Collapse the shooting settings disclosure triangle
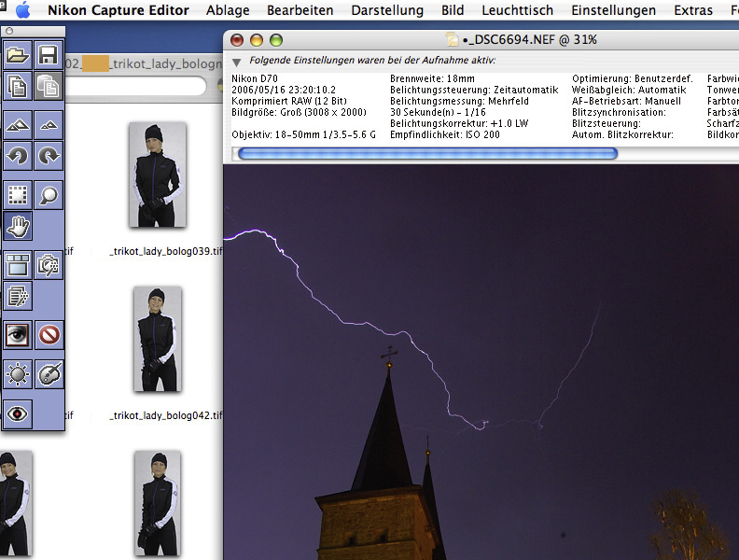 237,61
